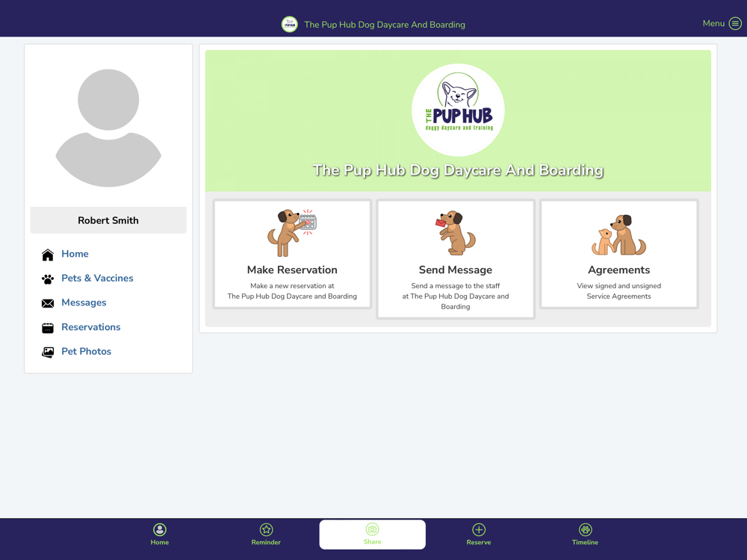Open the Menu text in top right

[713, 23]
